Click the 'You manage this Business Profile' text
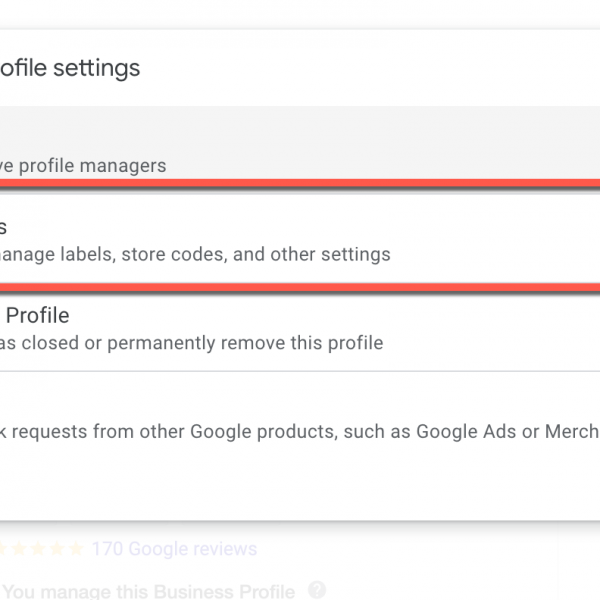 [x=150, y=590]
